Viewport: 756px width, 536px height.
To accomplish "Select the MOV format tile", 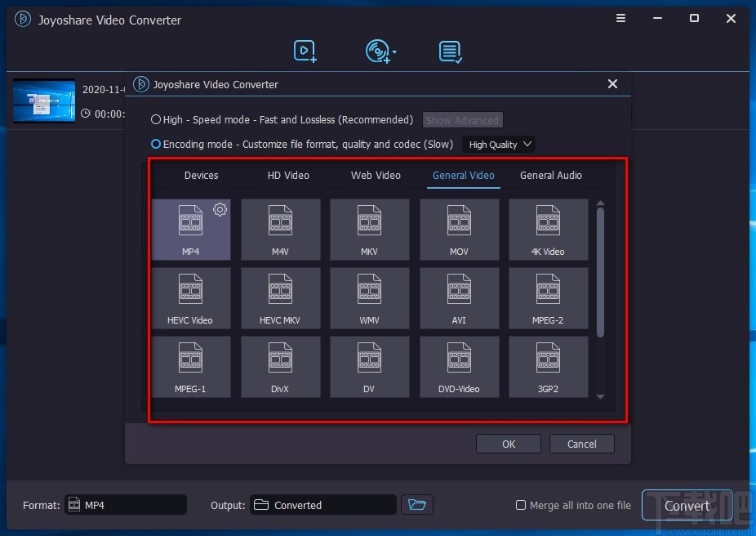I will [459, 230].
